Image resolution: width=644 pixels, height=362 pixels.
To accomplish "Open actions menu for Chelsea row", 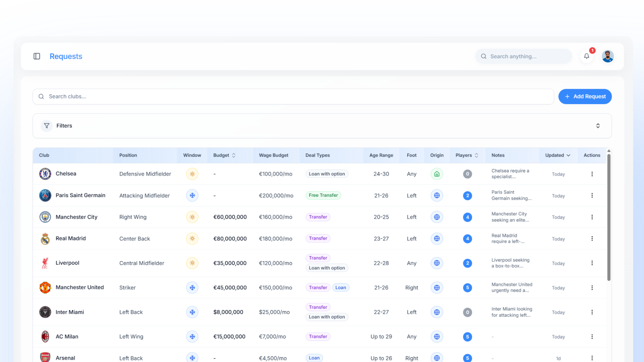I will tap(592, 174).
